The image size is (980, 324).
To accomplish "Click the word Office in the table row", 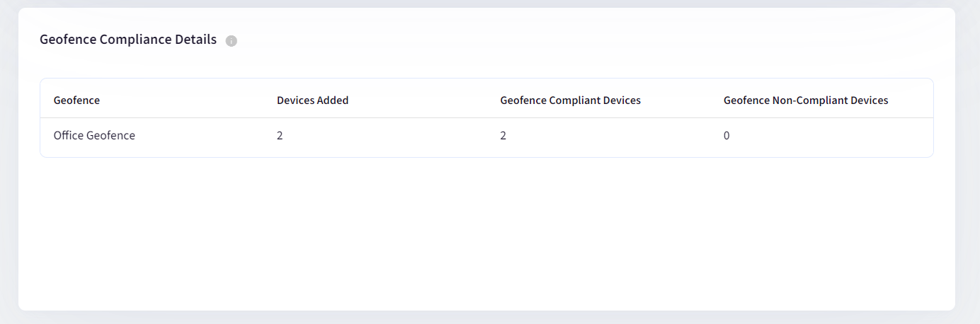I will [x=69, y=136].
